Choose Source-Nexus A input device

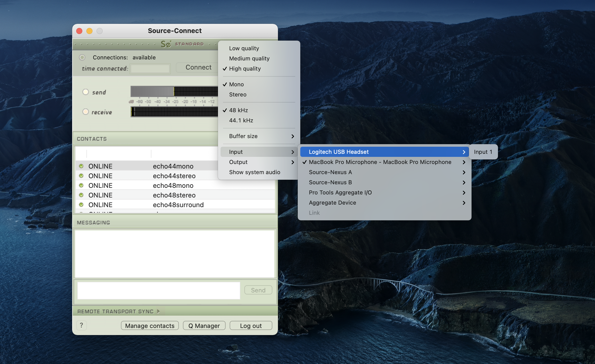pos(330,172)
